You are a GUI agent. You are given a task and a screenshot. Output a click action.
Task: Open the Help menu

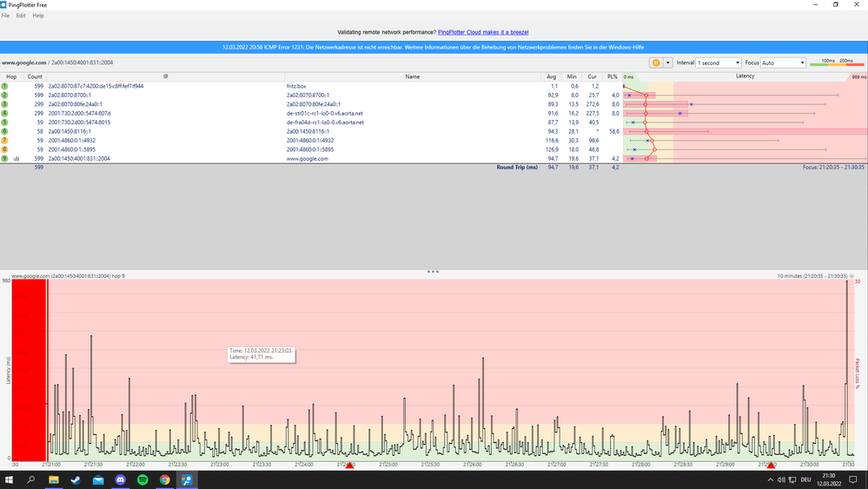click(x=37, y=16)
